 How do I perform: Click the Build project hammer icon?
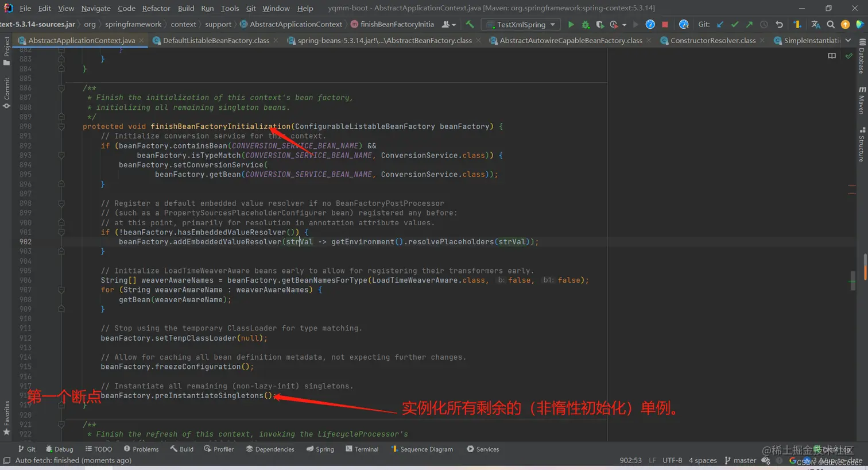pyautogui.click(x=470, y=25)
